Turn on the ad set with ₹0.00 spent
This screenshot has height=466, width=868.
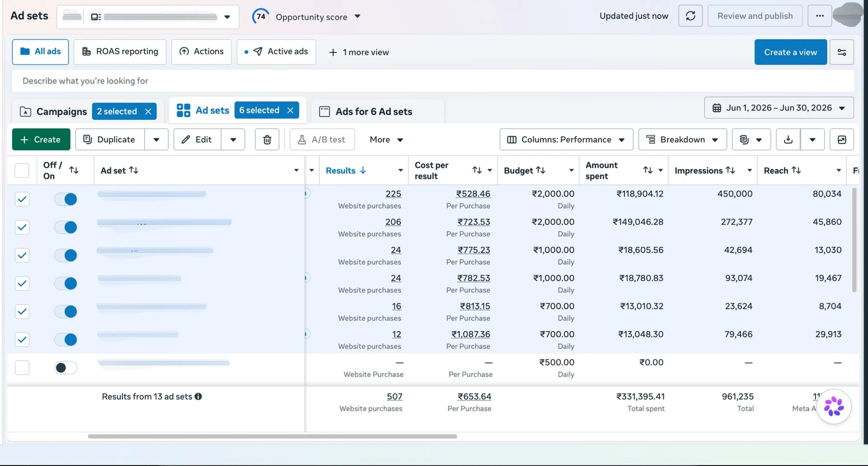[x=66, y=368]
